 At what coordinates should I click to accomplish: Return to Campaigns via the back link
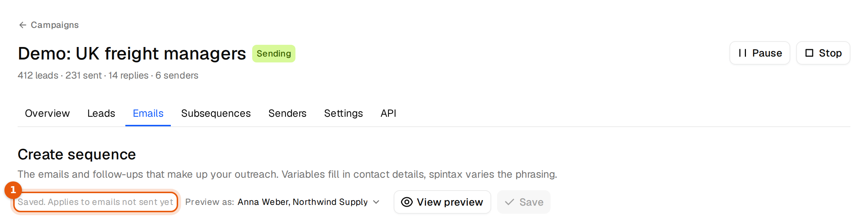point(49,25)
